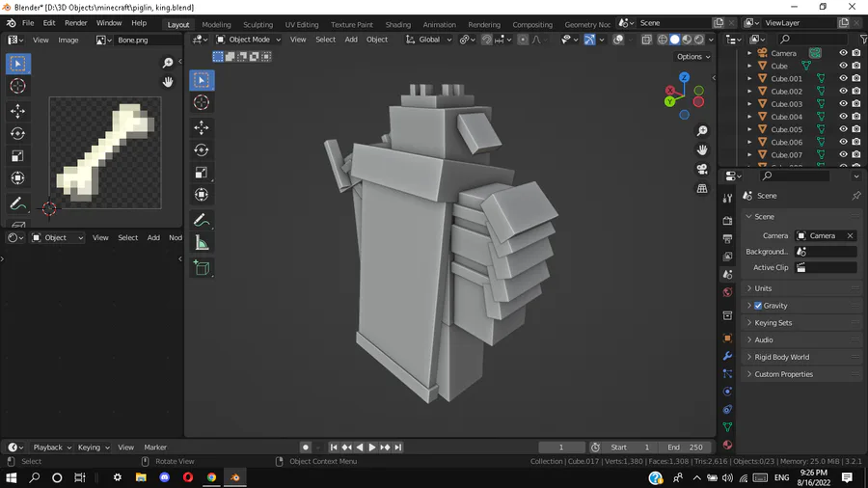Hide Camera in viewport via eye icon
Screen dimensions: 868x488
(843, 53)
